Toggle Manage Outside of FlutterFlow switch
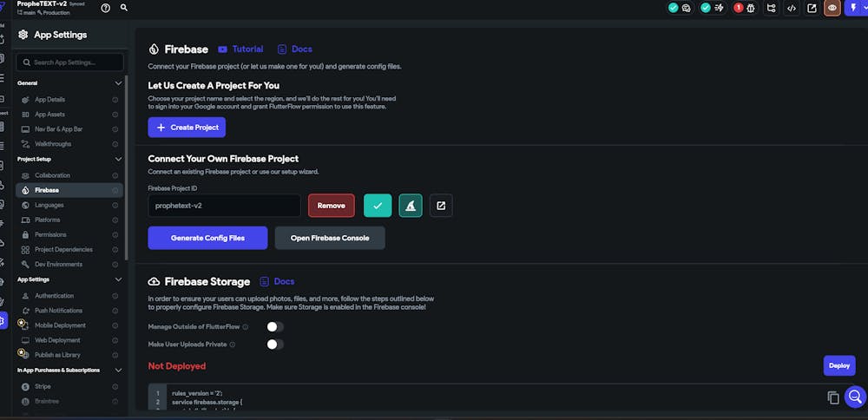This screenshot has width=868, height=420. [x=275, y=327]
